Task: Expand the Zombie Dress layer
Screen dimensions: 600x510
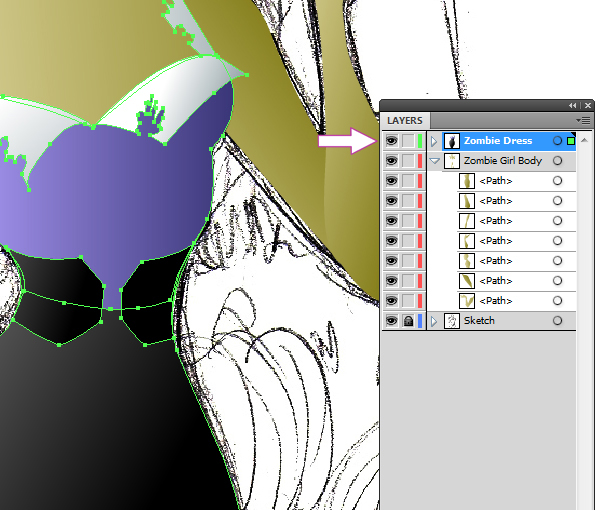Action: point(434,141)
